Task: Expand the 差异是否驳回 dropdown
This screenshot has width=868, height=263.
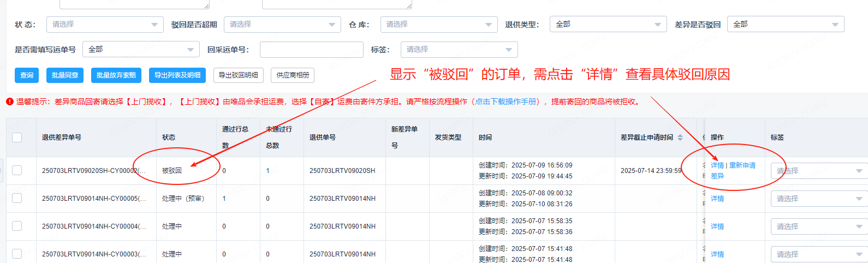Action: point(785,25)
